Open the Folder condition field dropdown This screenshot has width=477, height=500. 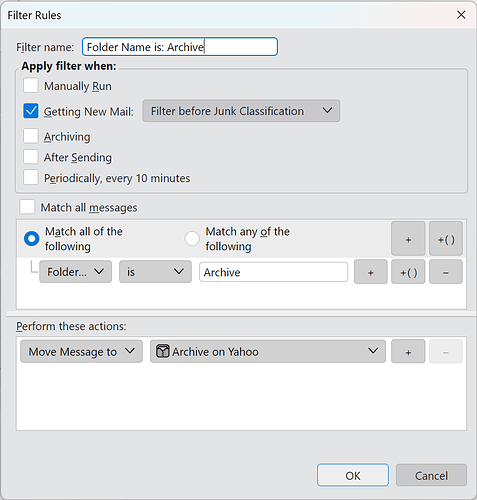point(75,272)
